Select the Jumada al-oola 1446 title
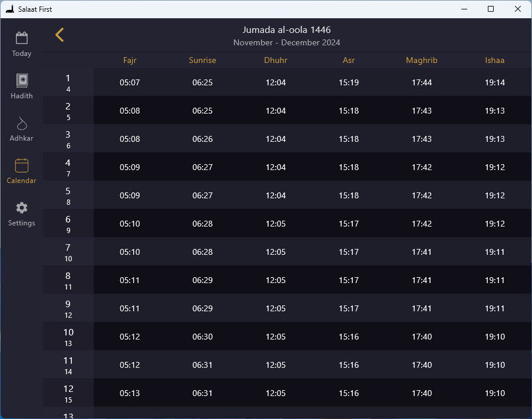Viewport: 532px width, 419px height. pyautogui.click(x=285, y=29)
